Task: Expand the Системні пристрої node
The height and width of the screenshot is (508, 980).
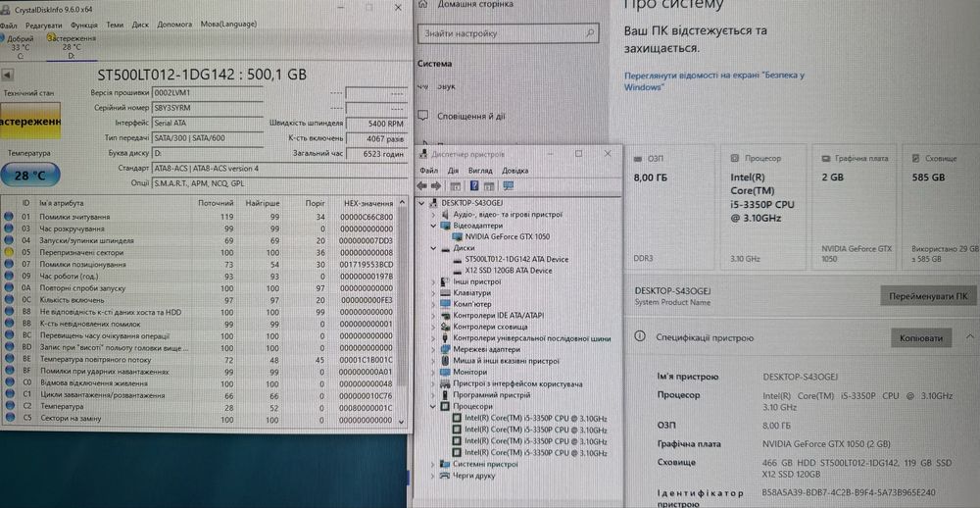Action: (x=434, y=464)
